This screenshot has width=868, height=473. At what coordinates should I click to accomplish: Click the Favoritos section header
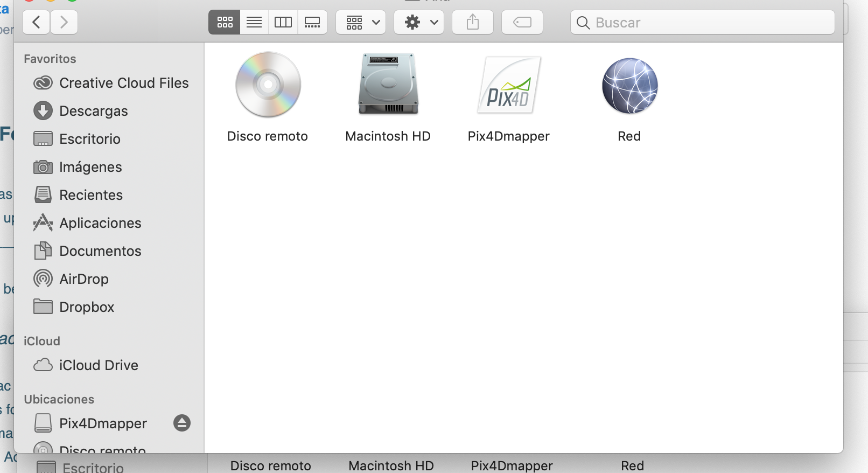click(x=50, y=59)
